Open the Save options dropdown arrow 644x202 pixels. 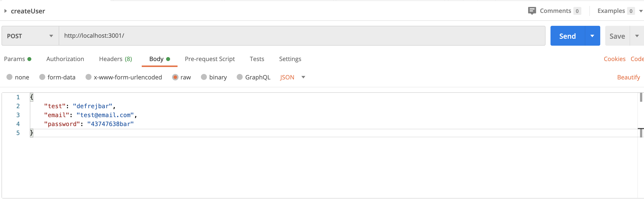pyautogui.click(x=637, y=36)
